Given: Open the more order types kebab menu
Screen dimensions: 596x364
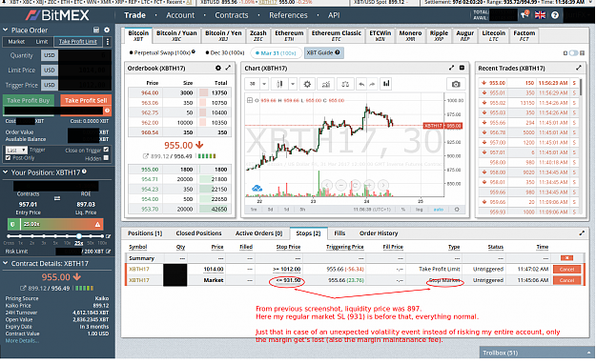Looking at the screenshot, I should click(108, 41).
